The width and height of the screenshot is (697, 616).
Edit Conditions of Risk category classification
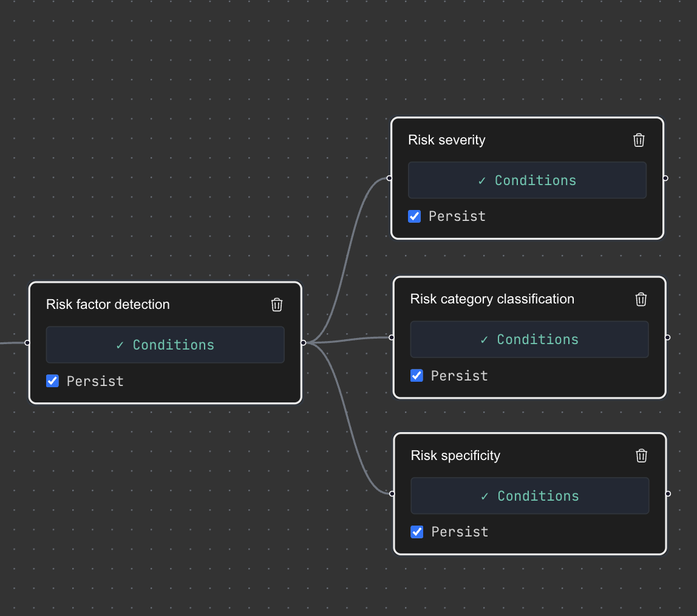coord(529,339)
